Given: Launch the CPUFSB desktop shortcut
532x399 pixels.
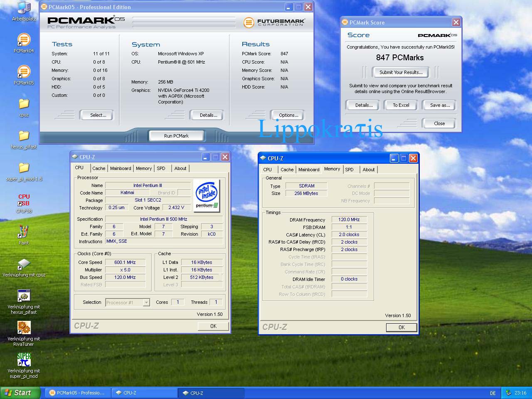Looking at the screenshot, I should click(24, 203).
